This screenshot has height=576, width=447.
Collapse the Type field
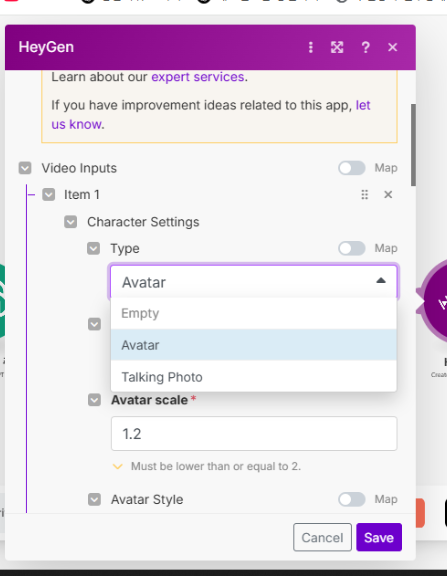tap(93, 249)
